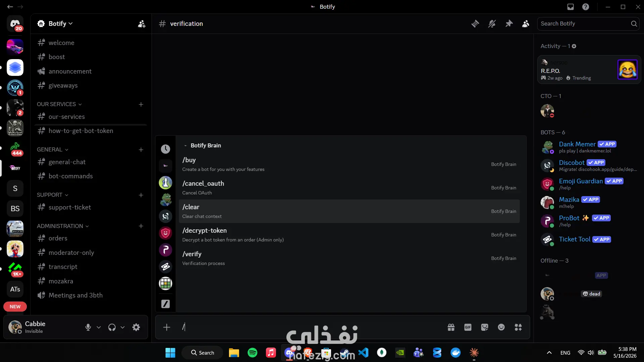This screenshot has height=362, width=644.
Task: Select the /decrypt-token command
Action: tap(349, 235)
